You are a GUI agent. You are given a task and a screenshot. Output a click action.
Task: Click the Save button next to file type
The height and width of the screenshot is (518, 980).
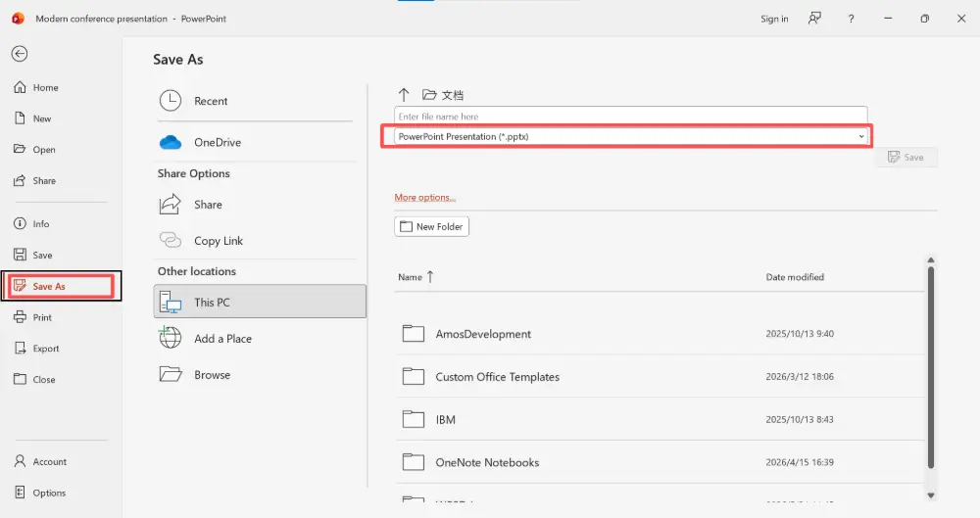[906, 158]
